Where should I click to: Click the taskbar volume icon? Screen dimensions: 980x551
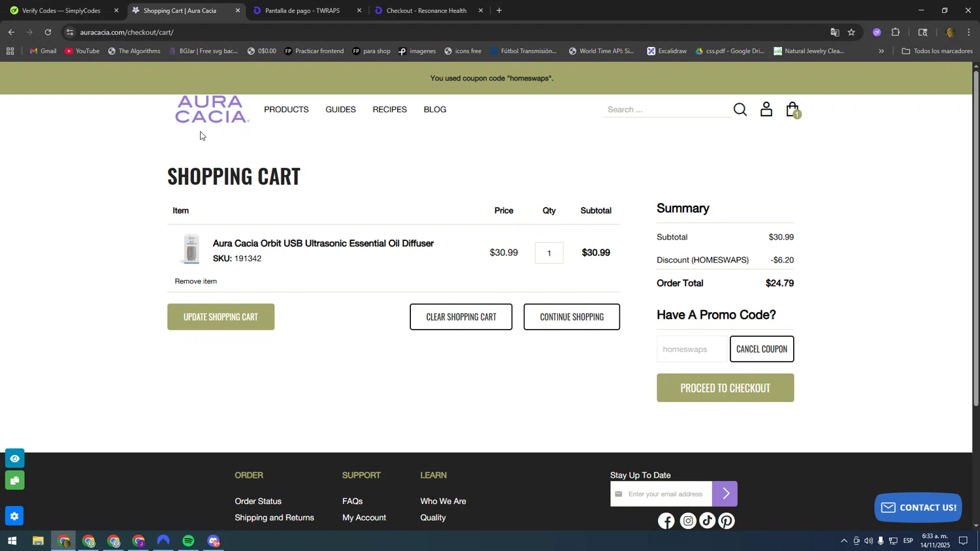[x=868, y=541]
